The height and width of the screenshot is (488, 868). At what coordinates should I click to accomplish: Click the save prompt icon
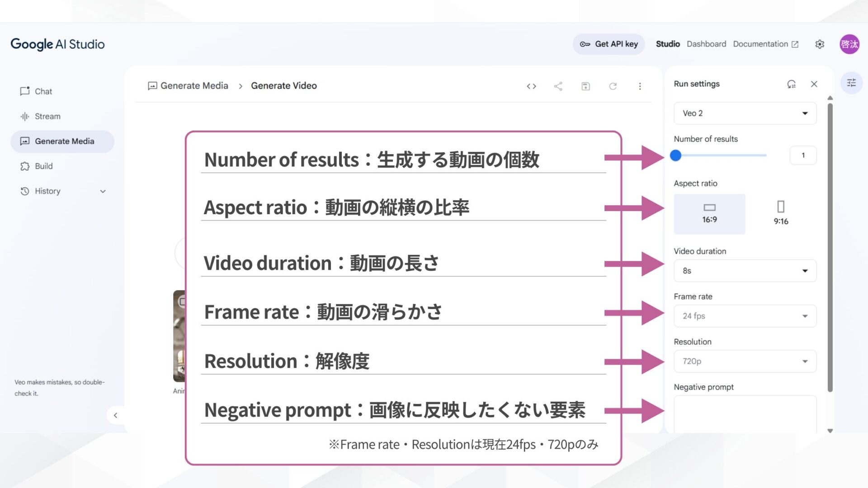[585, 86]
